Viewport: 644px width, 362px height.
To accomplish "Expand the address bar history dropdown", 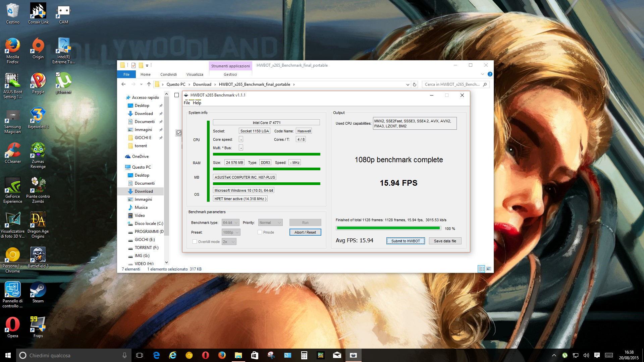I will tap(408, 84).
